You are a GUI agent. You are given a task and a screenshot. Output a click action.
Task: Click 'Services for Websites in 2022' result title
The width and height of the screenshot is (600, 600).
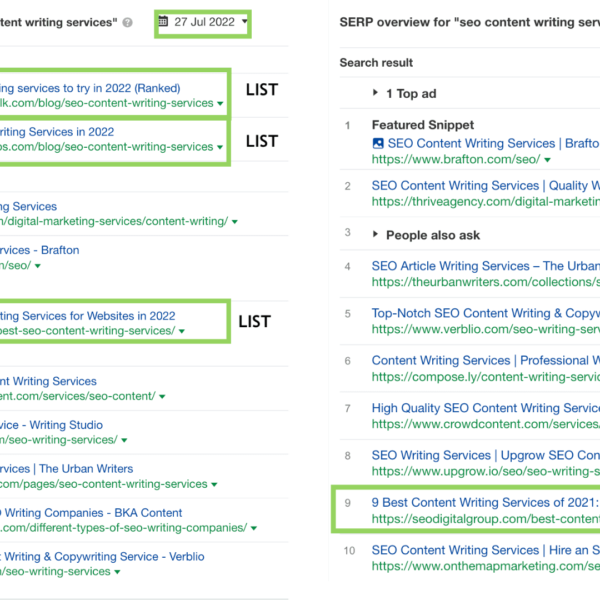coord(88,316)
